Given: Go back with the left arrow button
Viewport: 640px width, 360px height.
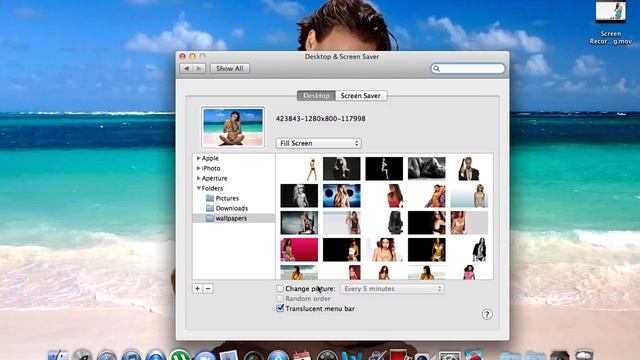Looking at the screenshot, I should 187,69.
